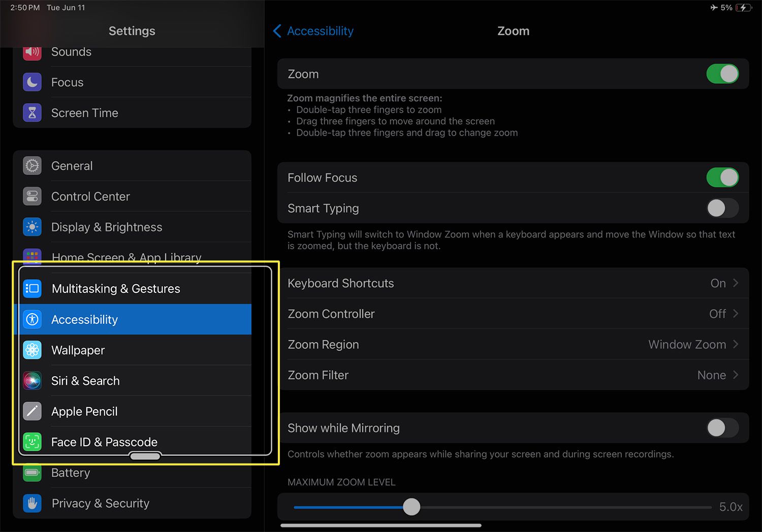Turn off the main Zoom switch
Image resolution: width=762 pixels, height=532 pixels.
[722, 74]
